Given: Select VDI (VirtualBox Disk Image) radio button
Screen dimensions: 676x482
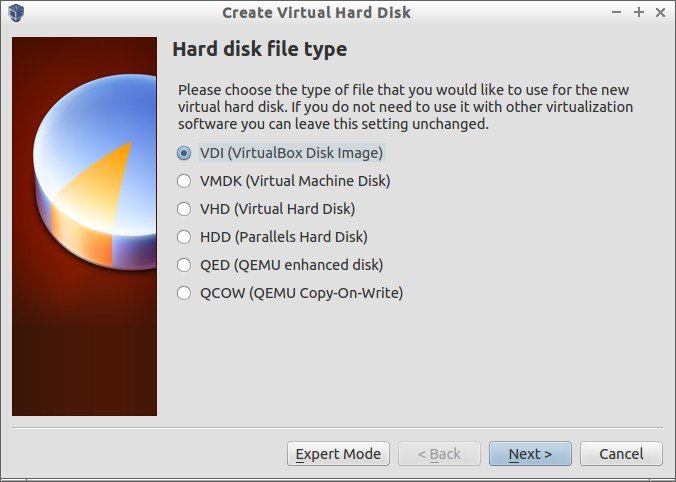Looking at the screenshot, I should pyautogui.click(x=184, y=153).
